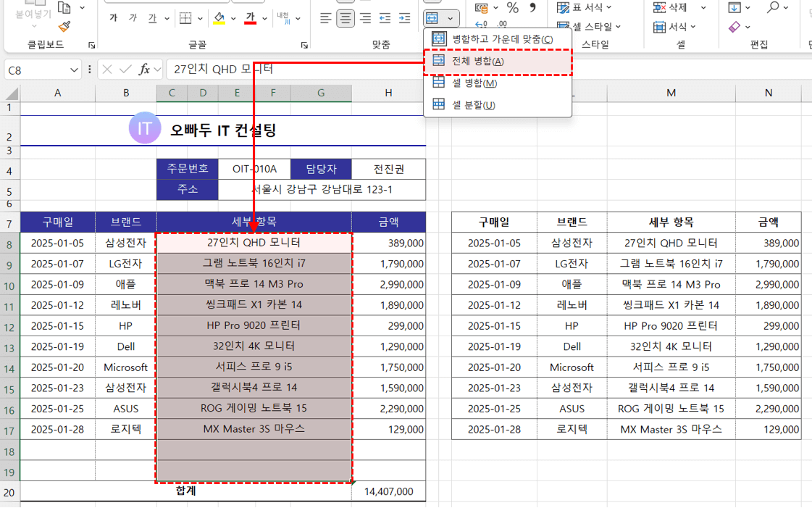Click the Format Painter brush icon
Viewport: 812px width, 508px height.
[x=64, y=27]
